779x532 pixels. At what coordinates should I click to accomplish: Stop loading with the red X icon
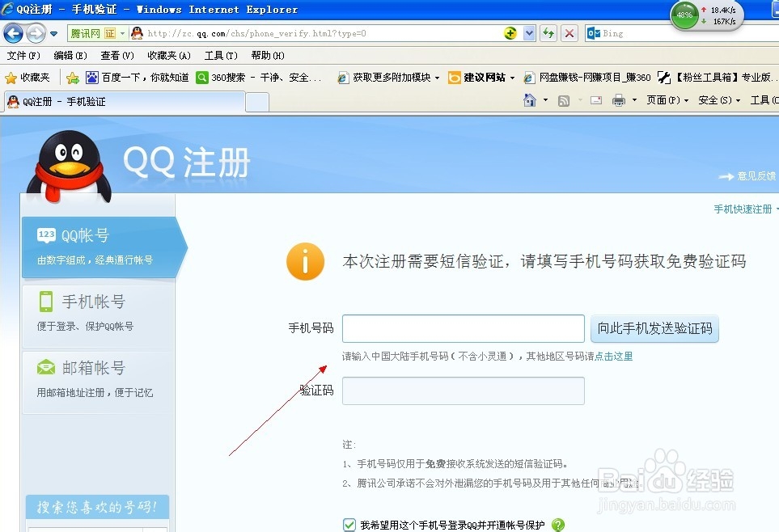pyautogui.click(x=569, y=33)
